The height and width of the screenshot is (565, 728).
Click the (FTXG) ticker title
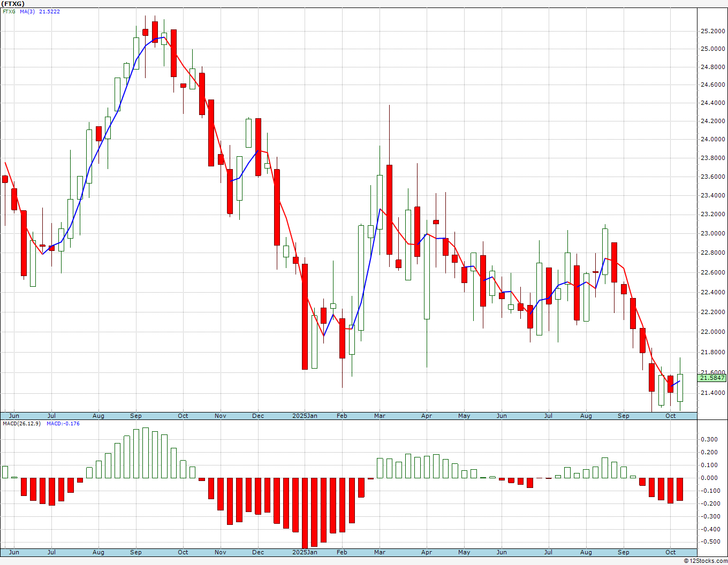[13, 3]
